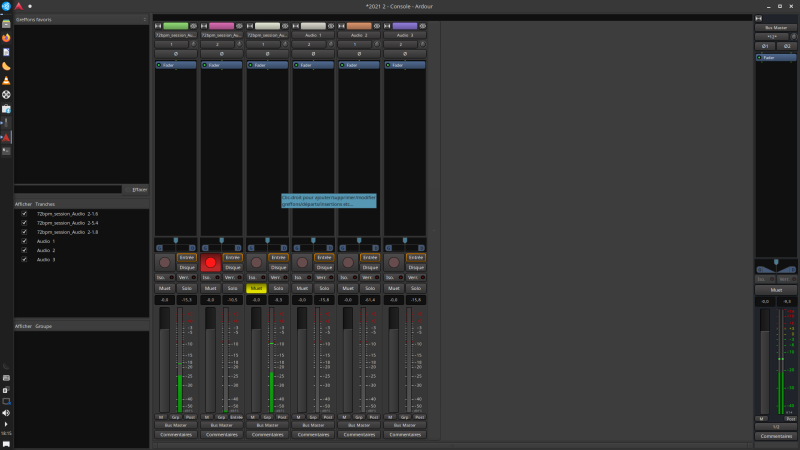Viewport: 800px width, 450px height.
Task: Uncheck visibility for Audio 2 in Tranches list
Action: click(24, 250)
